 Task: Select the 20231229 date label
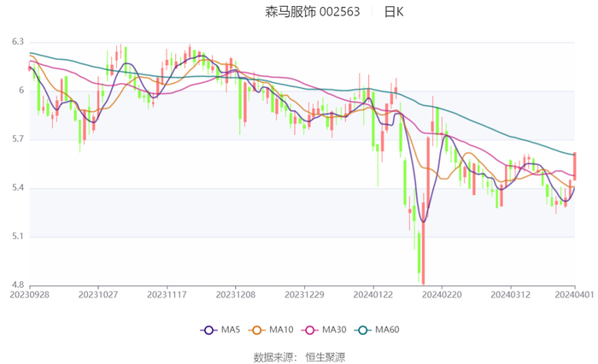[x=304, y=294]
